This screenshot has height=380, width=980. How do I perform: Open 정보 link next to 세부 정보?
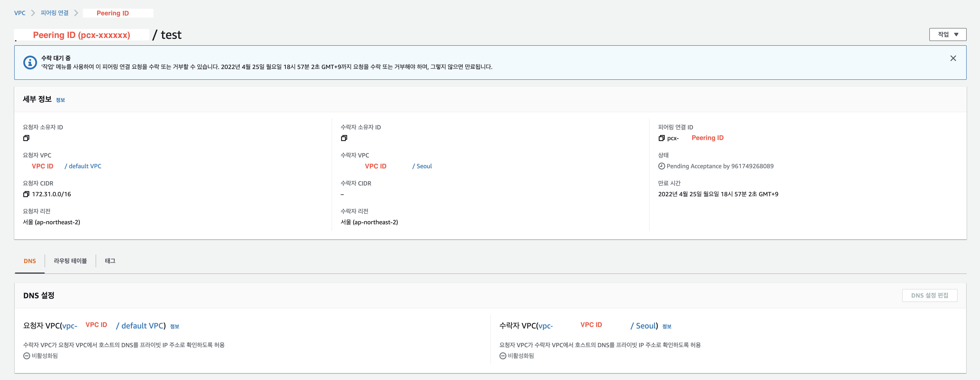click(61, 100)
